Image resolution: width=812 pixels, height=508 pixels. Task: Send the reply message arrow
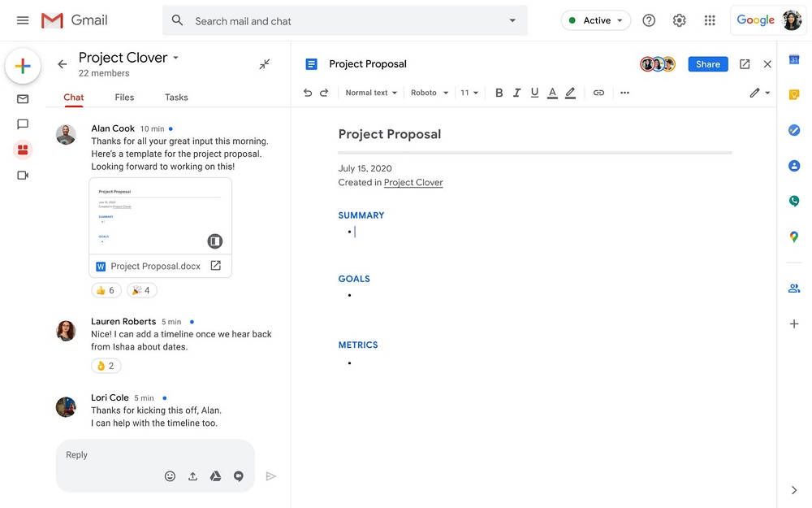pos(270,475)
